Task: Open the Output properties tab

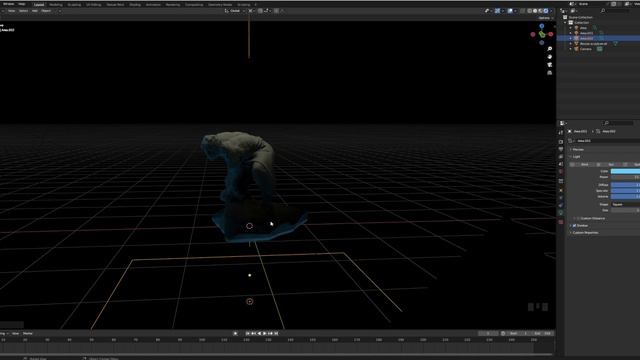Action: click(561, 149)
